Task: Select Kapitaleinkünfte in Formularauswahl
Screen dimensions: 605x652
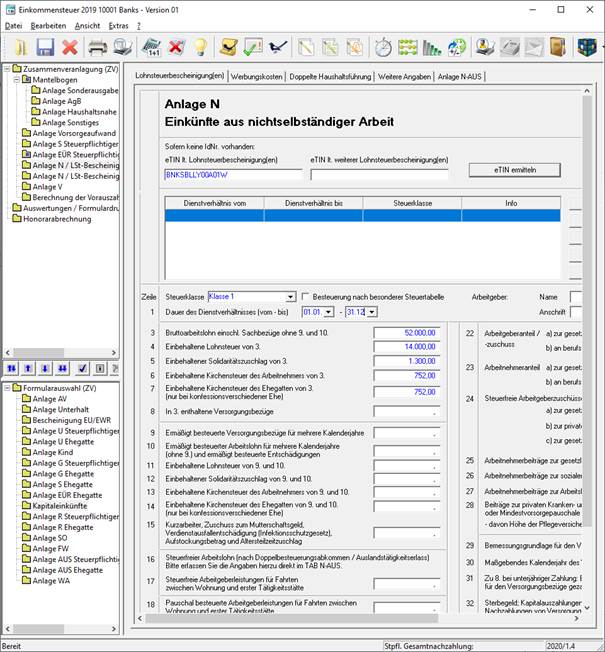Action: [59, 506]
